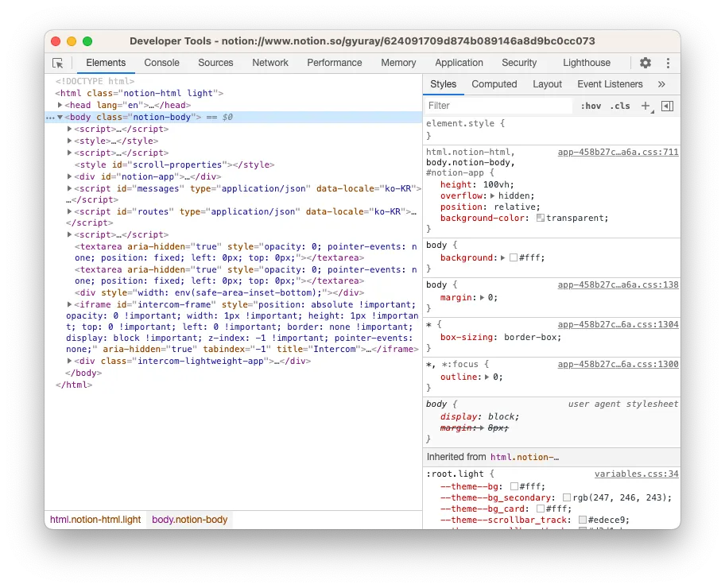The image size is (725, 588).
Task: Expand the overflow hidden shorthand arrow
Action: (x=492, y=195)
